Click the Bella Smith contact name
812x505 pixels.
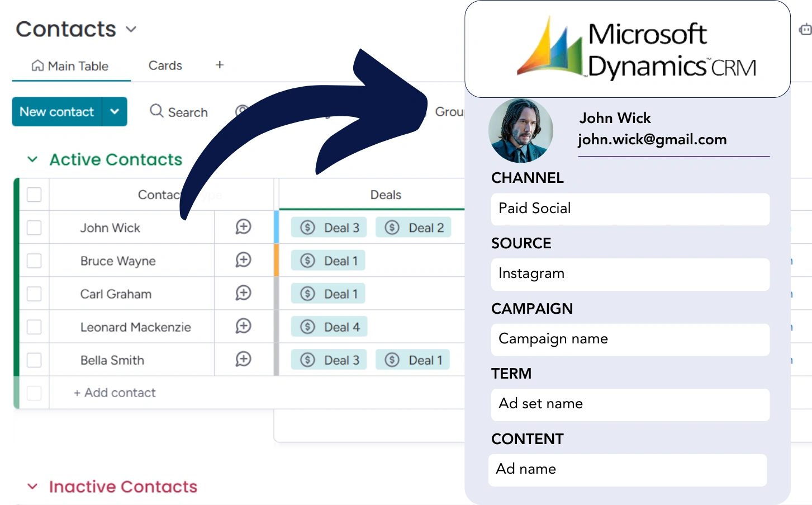point(112,360)
